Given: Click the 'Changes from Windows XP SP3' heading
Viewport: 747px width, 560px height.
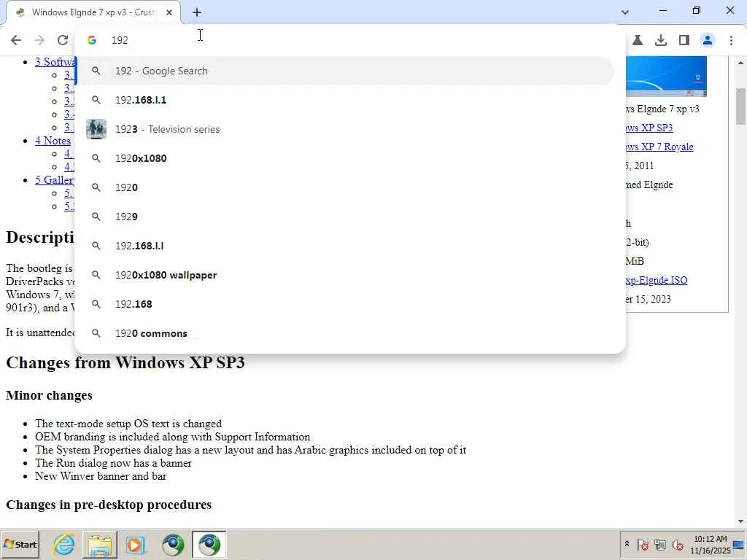Looking at the screenshot, I should pyautogui.click(x=125, y=362).
